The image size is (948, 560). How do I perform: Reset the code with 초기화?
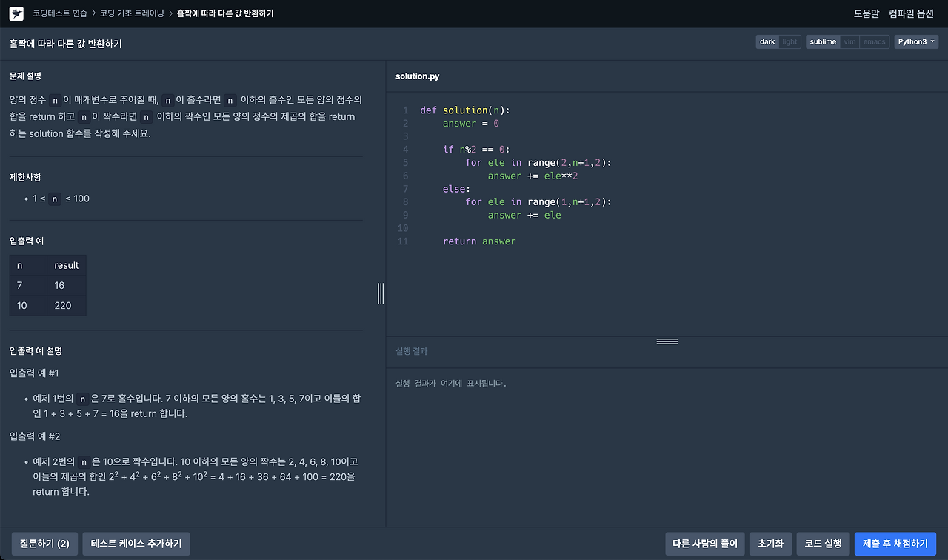click(x=770, y=543)
